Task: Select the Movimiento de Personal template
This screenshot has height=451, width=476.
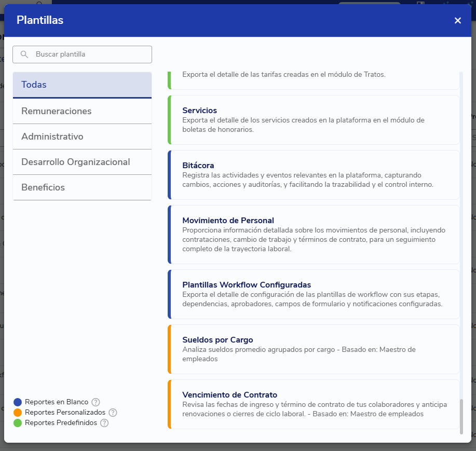Action: (314, 235)
